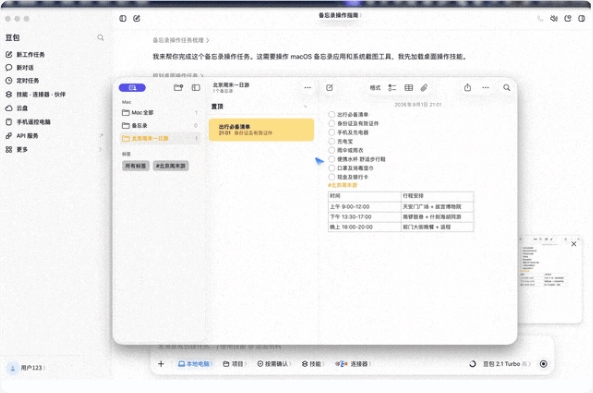Open 技能 · 连接器 · 伙伴 section

pyautogui.click(x=35, y=94)
